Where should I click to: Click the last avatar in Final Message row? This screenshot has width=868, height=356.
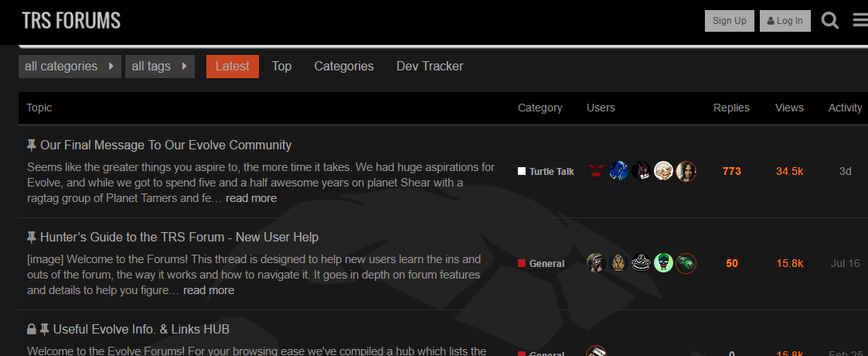pyautogui.click(x=686, y=171)
